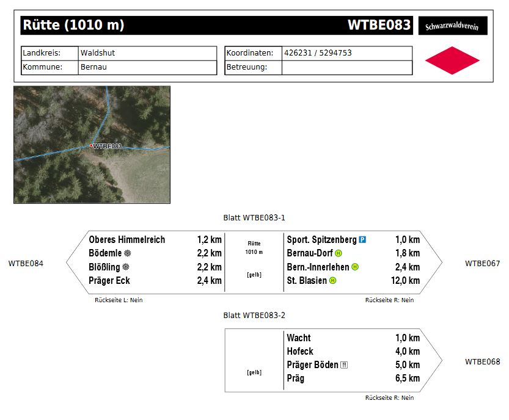This screenshot has width=509, height=420.
Task: Select the WTBE068 neighbouring signpost label
Action: pyautogui.click(x=482, y=362)
